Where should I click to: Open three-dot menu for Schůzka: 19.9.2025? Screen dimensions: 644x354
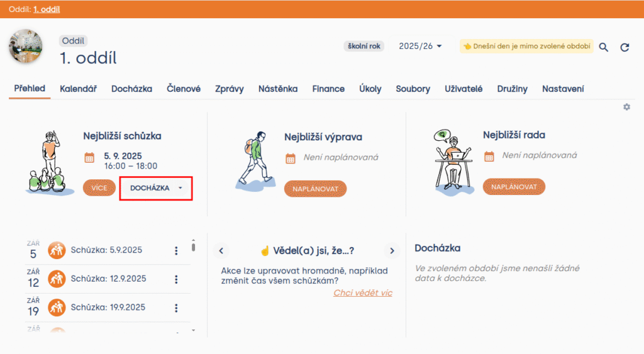coord(176,308)
